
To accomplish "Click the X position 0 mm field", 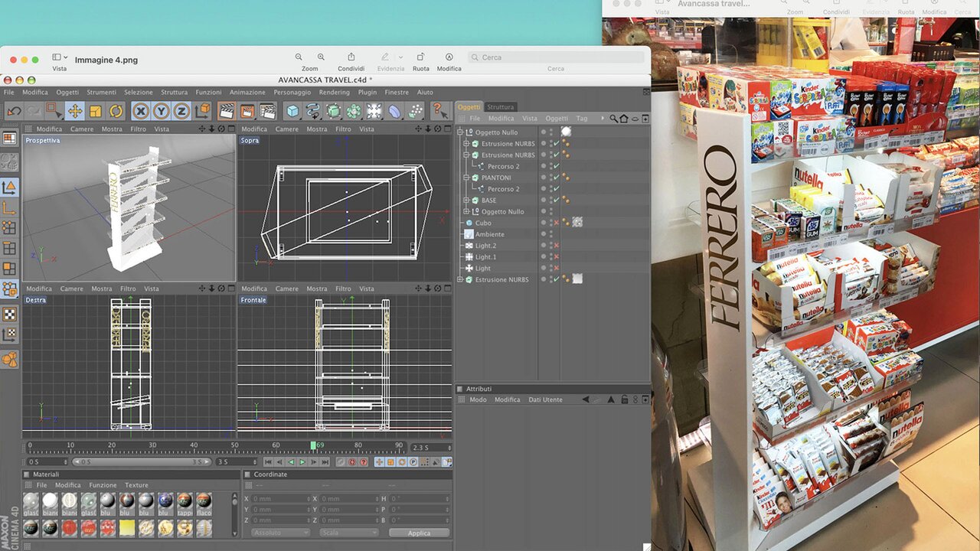I will click(280, 499).
